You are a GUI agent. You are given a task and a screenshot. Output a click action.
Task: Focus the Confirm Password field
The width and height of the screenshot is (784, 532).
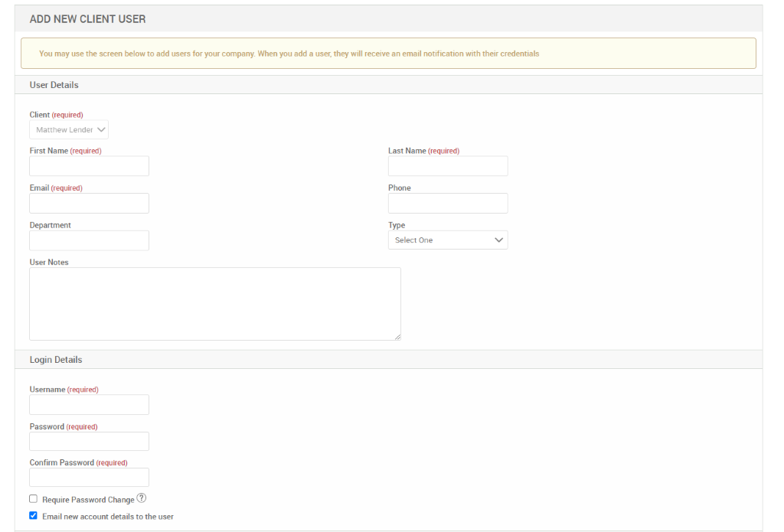click(x=89, y=478)
